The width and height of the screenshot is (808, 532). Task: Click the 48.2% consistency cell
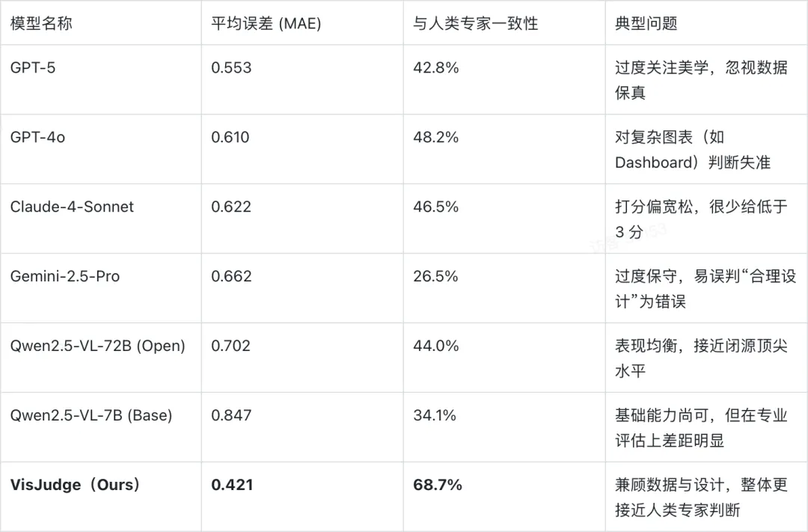pyautogui.click(x=435, y=138)
